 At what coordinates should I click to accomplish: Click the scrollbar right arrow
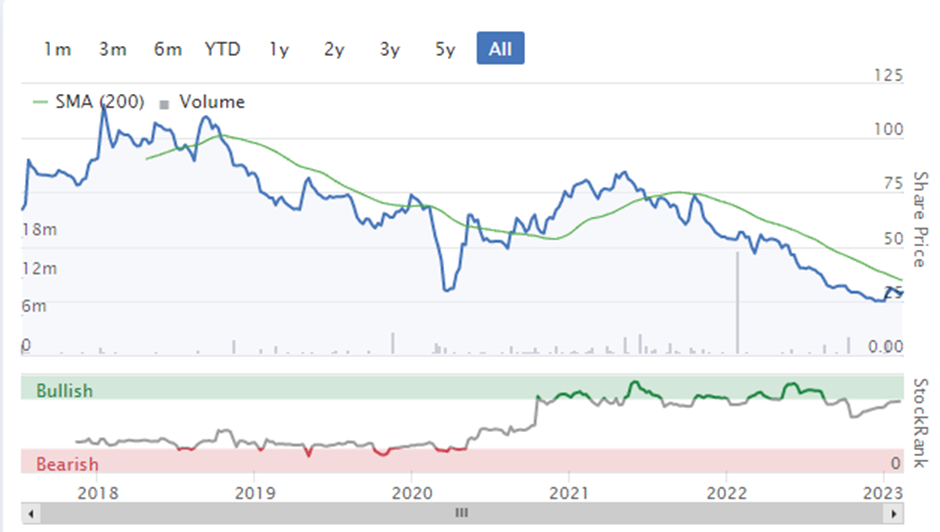pyautogui.click(x=894, y=513)
